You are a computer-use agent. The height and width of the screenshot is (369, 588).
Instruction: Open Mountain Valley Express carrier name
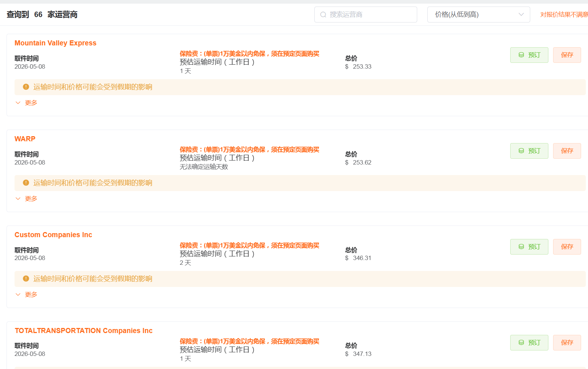(x=55, y=43)
